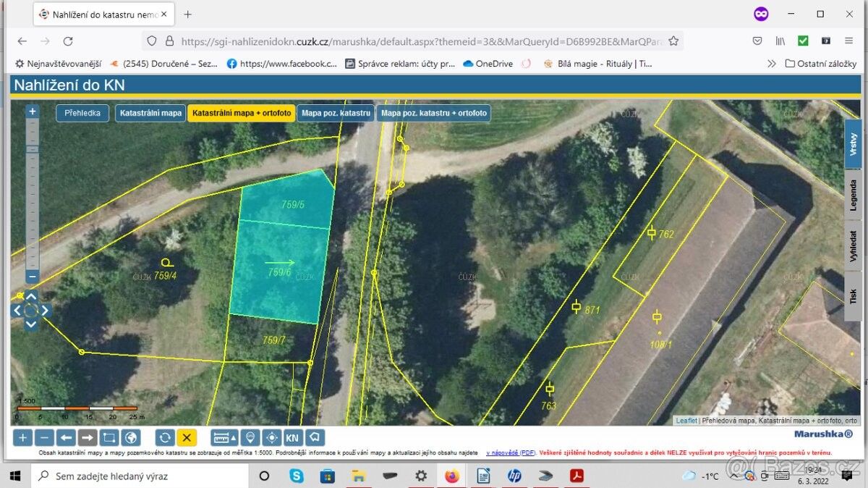868x488 pixels.
Task: Select the zoom-to-rectangle tool
Action: point(109,437)
